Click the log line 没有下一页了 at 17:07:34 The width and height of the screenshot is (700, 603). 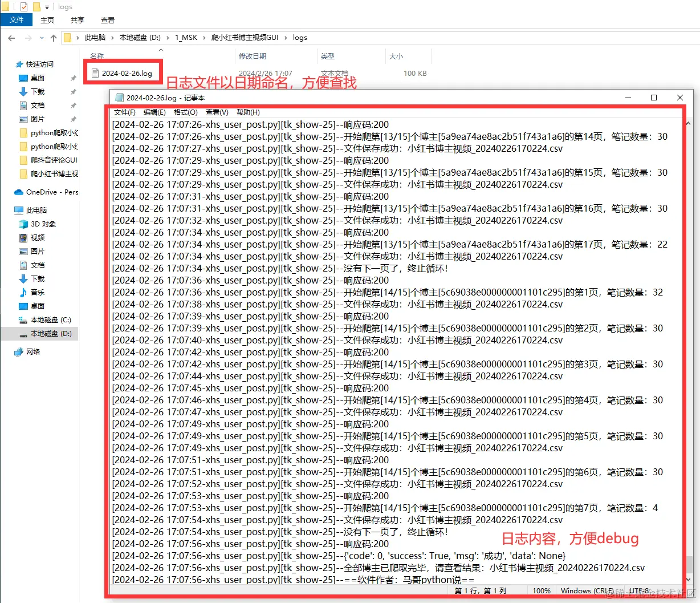[280, 268]
